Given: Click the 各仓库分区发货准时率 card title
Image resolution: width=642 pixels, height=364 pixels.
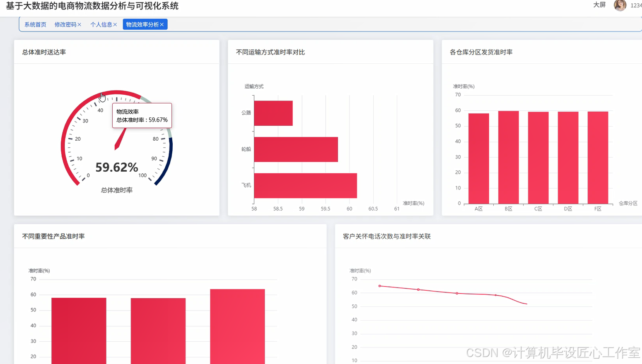Looking at the screenshot, I should click(481, 52).
